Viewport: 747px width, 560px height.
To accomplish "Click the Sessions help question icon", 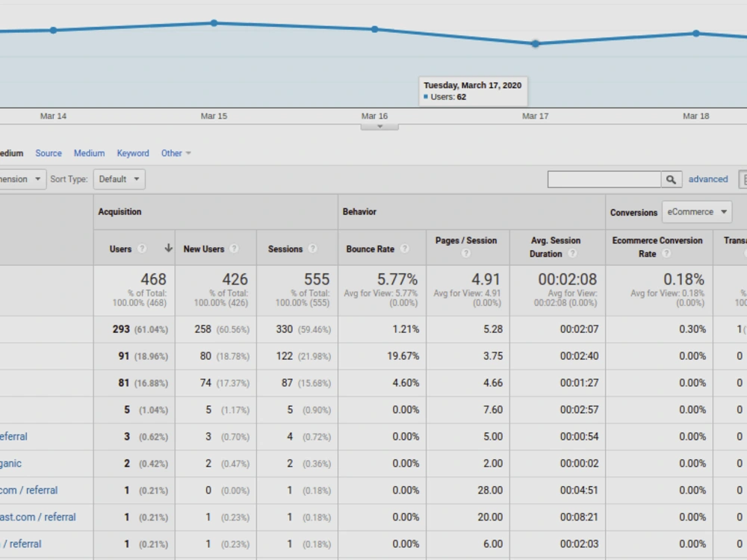I will 312,249.
